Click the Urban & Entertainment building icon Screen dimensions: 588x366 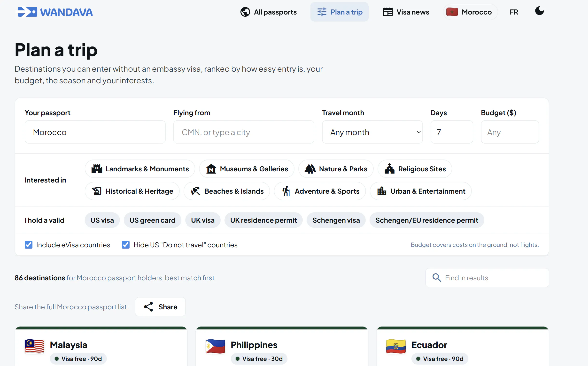point(382,191)
